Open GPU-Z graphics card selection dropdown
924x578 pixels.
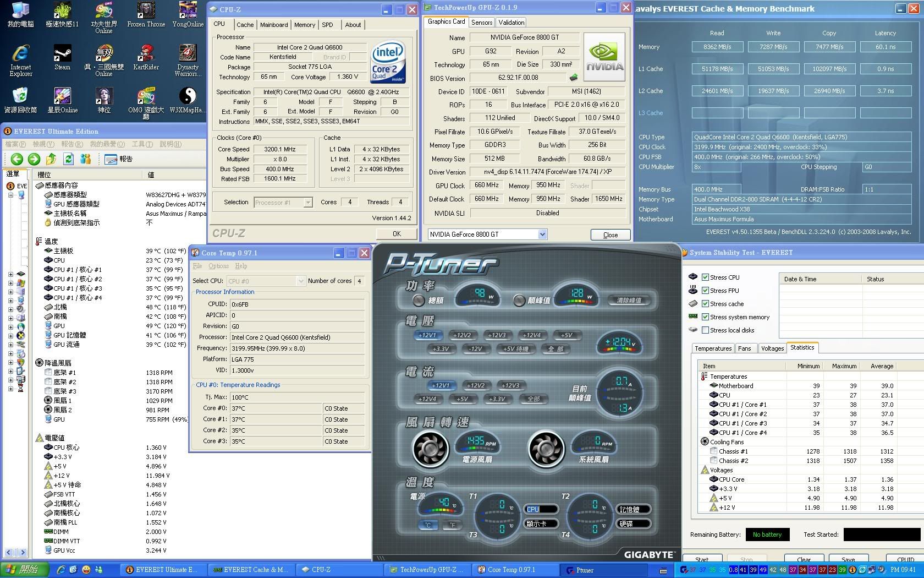(x=542, y=235)
